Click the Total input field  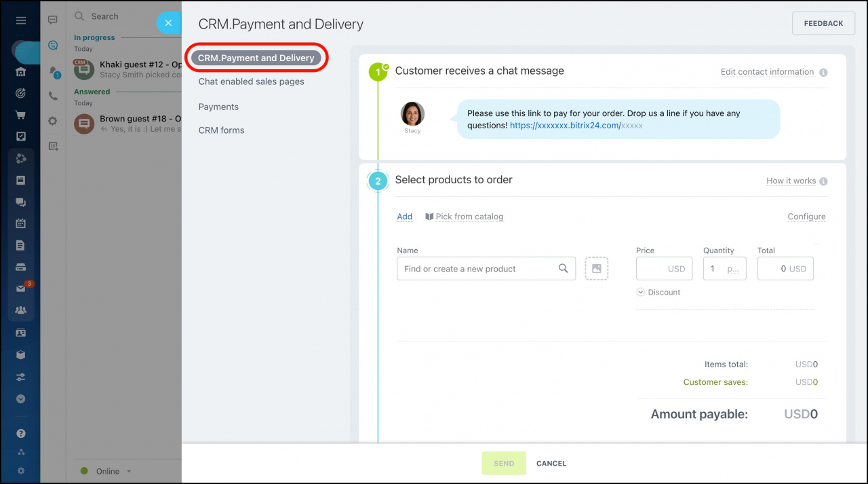pyautogui.click(x=785, y=269)
